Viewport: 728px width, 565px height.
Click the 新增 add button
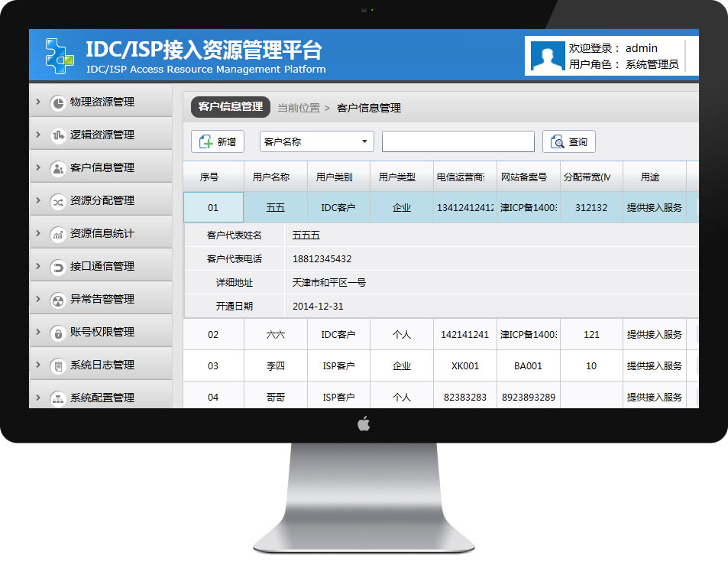(218, 141)
